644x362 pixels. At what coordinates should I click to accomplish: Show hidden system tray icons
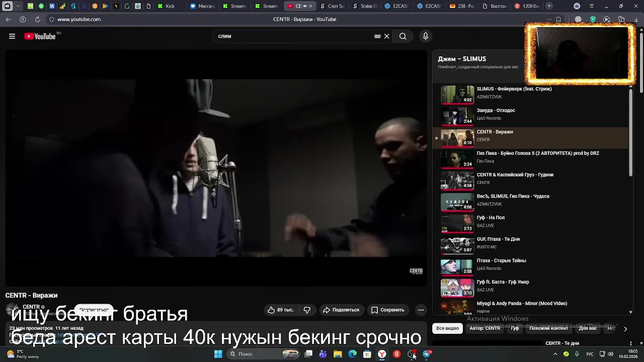point(555,354)
